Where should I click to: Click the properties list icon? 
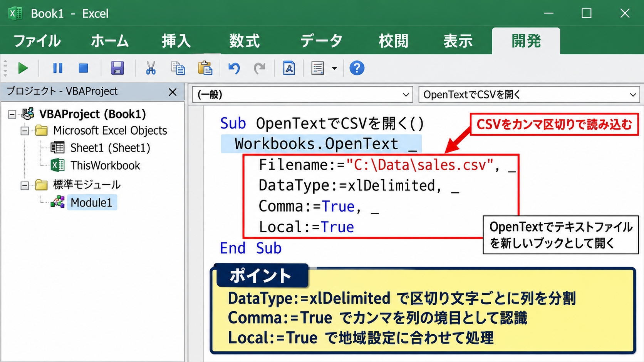[x=317, y=68]
